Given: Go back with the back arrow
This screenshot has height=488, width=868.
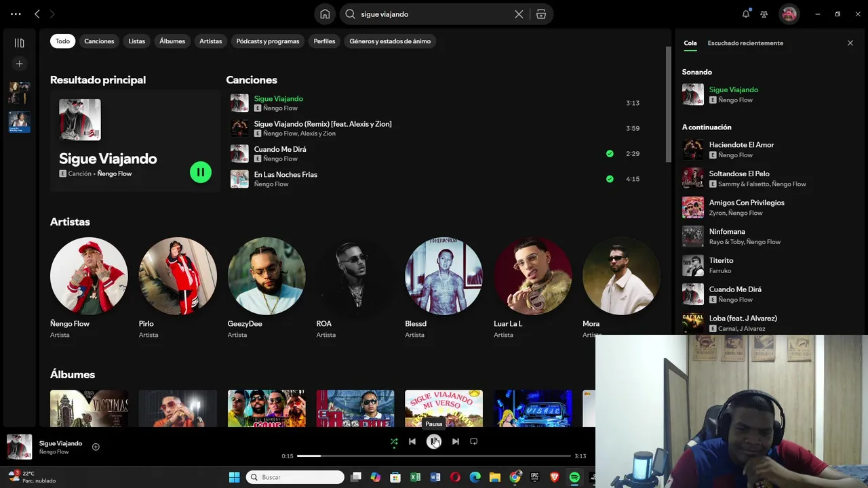Looking at the screenshot, I should (37, 14).
